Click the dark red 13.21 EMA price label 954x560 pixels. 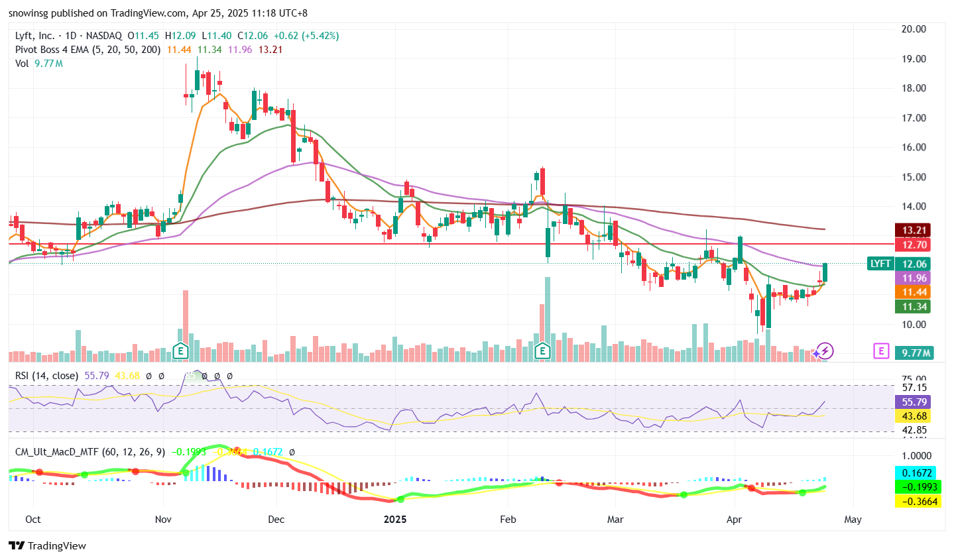tap(914, 231)
